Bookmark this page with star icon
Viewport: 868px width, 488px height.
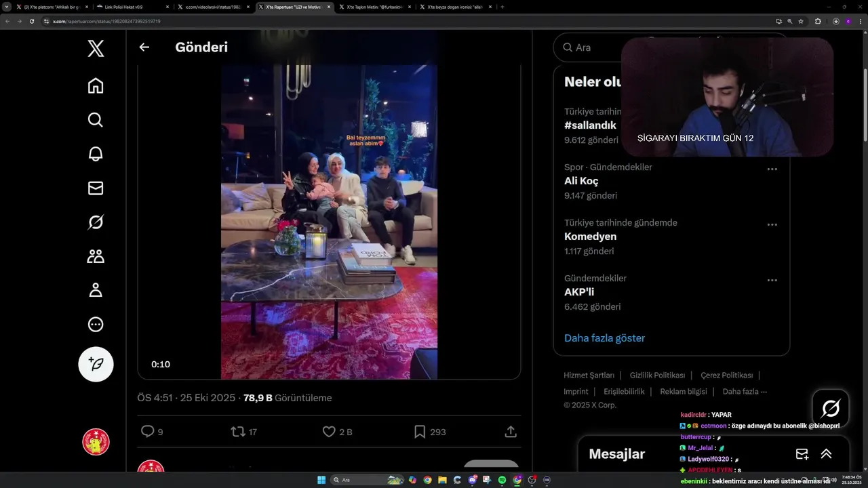[801, 21]
